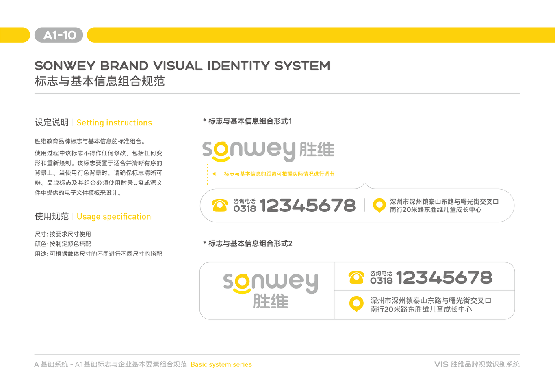Click the 尺寸: 按要求尺寸使用 line
555x392 pixels.
tap(63, 234)
